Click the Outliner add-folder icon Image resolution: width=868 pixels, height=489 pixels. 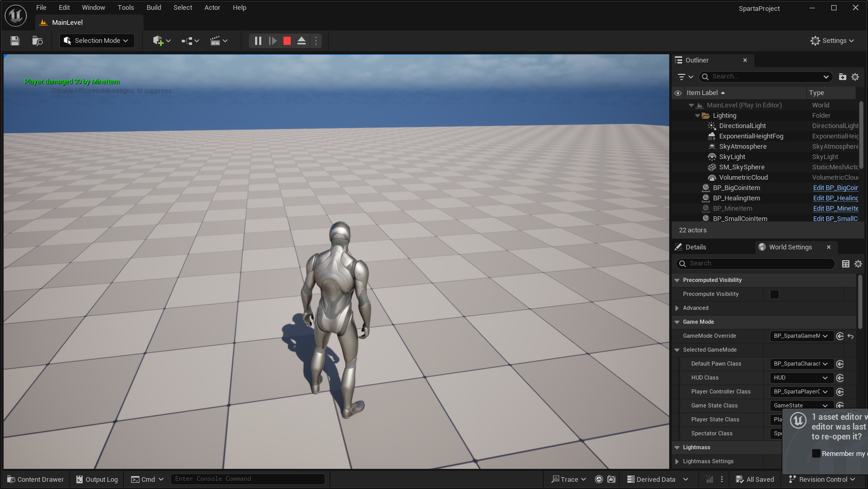coord(843,77)
